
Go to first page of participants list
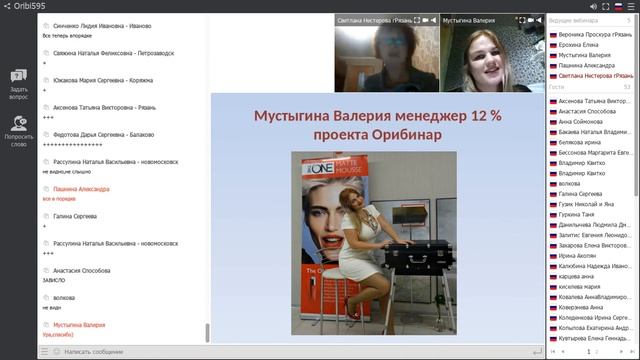pyautogui.click(x=553, y=351)
